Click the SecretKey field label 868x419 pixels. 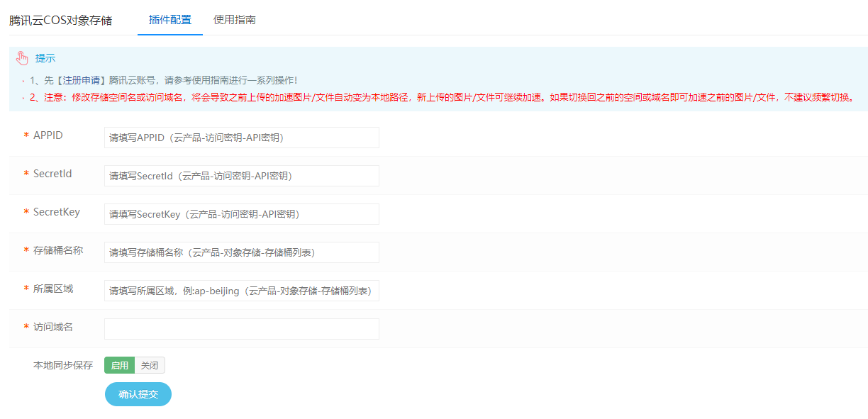(57, 212)
